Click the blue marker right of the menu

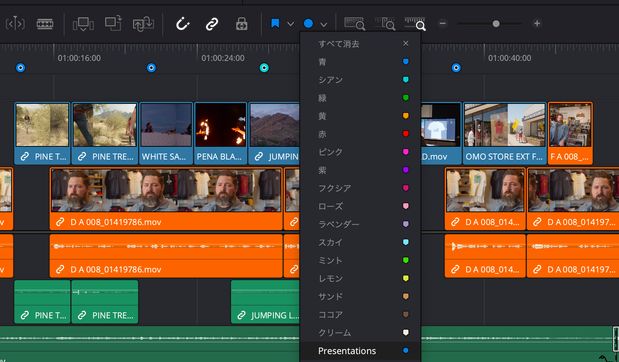(x=456, y=68)
